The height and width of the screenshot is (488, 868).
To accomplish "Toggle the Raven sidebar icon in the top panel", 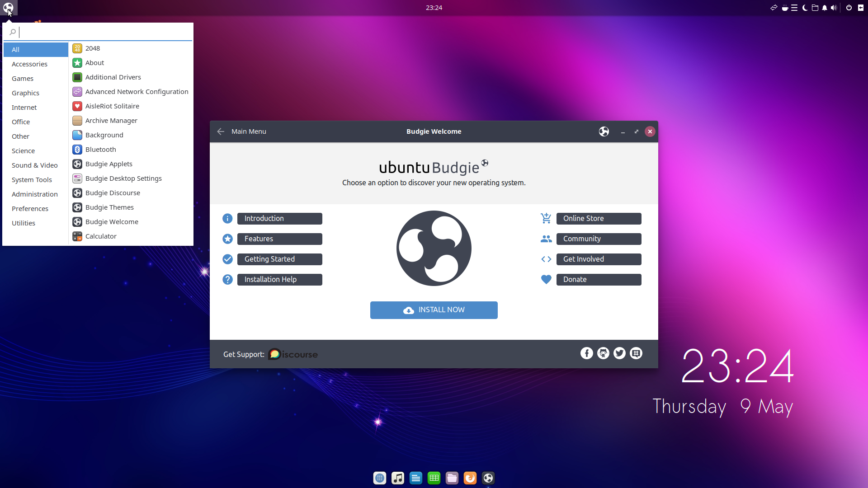I will tap(861, 8).
